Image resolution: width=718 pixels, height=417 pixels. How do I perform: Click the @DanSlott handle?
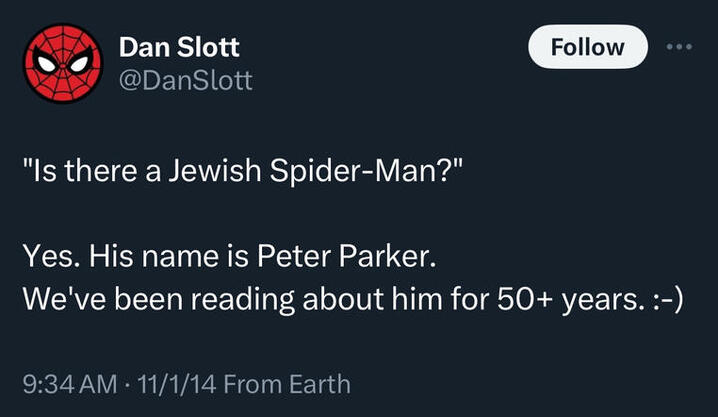click(x=185, y=80)
